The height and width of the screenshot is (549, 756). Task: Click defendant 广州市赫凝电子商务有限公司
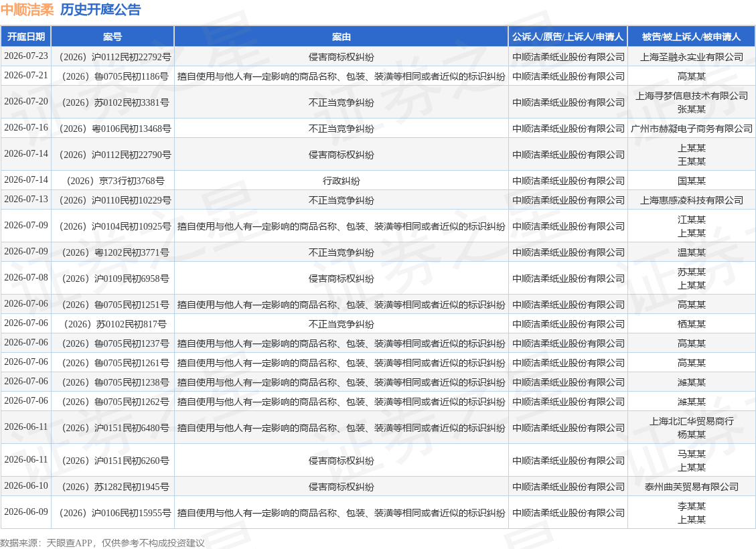click(692, 129)
